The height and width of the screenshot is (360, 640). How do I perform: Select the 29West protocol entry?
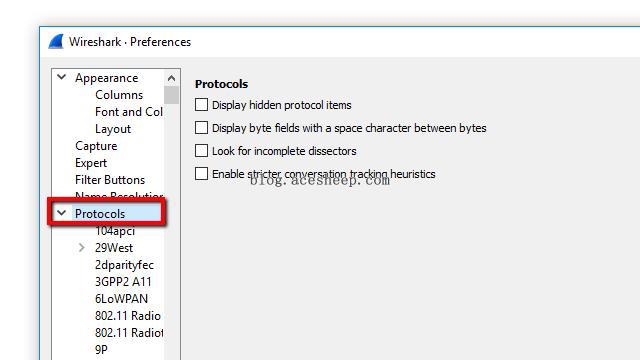(114, 248)
